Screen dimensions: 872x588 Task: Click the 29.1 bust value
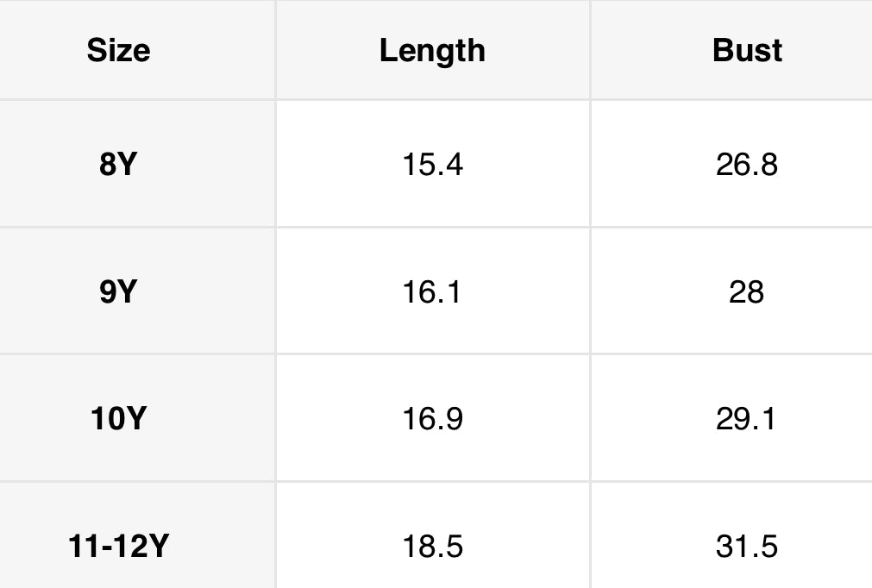[747, 419]
